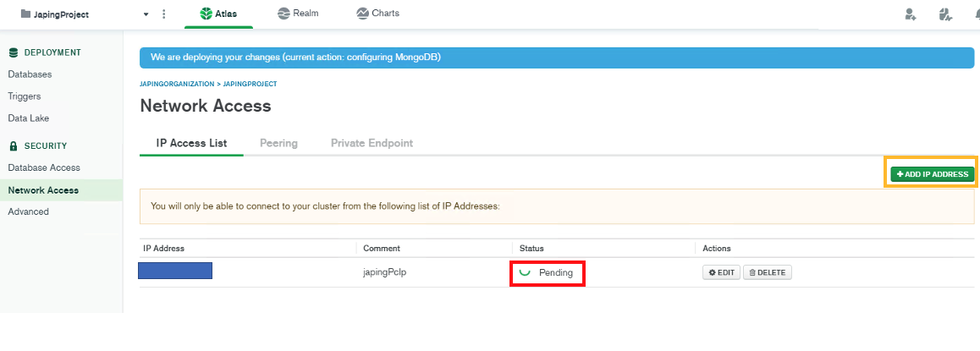Screen dimensions: 980x351
Task: Click the SECURITY section header text
Action: pyautogui.click(x=46, y=146)
